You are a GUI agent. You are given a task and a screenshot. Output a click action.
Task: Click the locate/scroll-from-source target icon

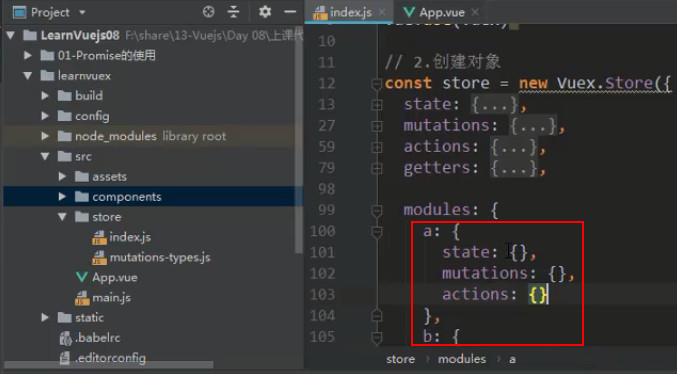pos(209,12)
